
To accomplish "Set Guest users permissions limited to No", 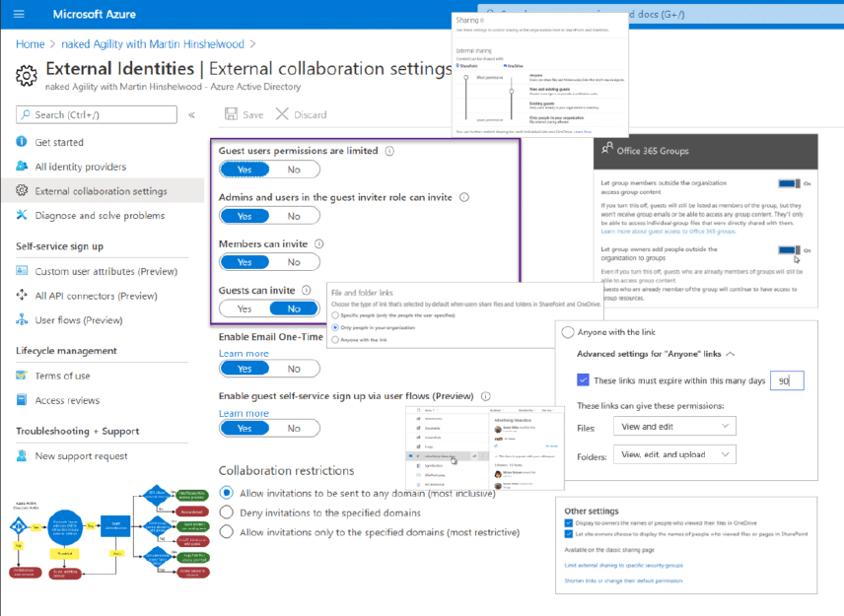I will coord(294,170).
